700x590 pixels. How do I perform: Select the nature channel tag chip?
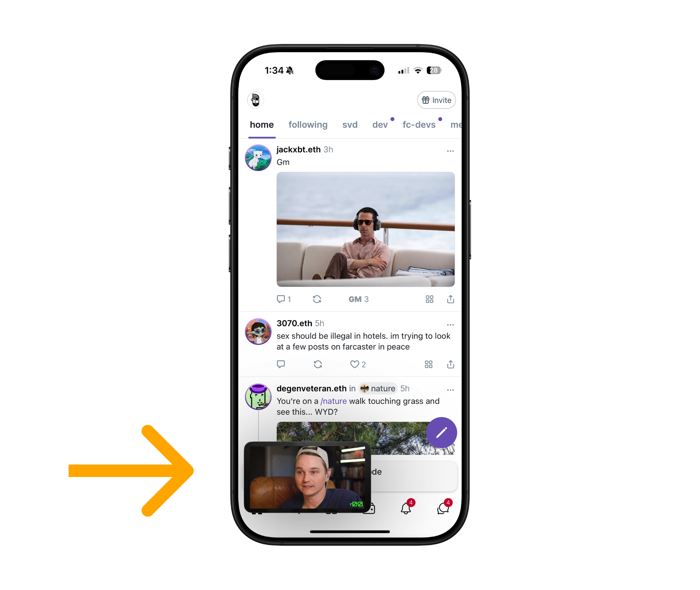(x=378, y=388)
